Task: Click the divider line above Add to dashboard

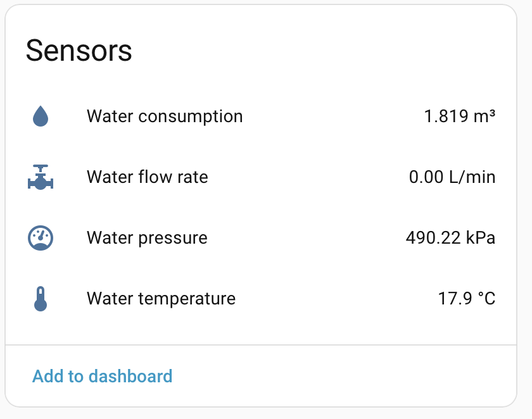Action: pyautogui.click(x=261, y=345)
